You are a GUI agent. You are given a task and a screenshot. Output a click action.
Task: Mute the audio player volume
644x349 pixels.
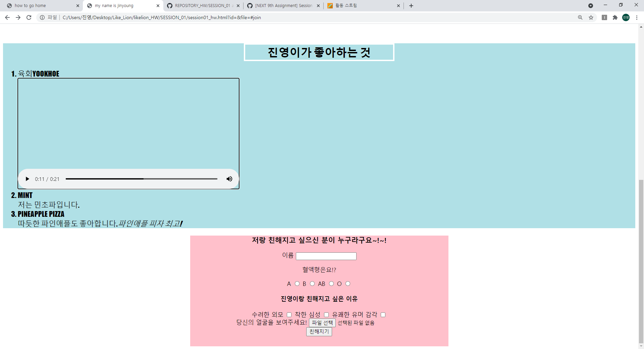(x=229, y=179)
